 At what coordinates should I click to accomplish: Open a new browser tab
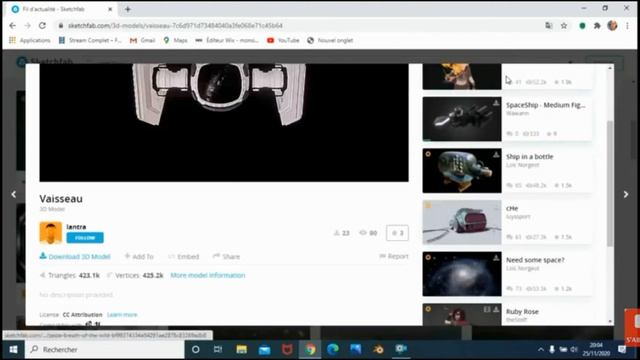pos(128,9)
